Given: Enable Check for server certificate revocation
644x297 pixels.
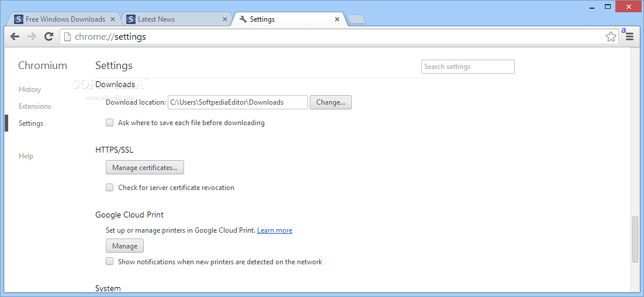Looking at the screenshot, I should (x=109, y=187).
